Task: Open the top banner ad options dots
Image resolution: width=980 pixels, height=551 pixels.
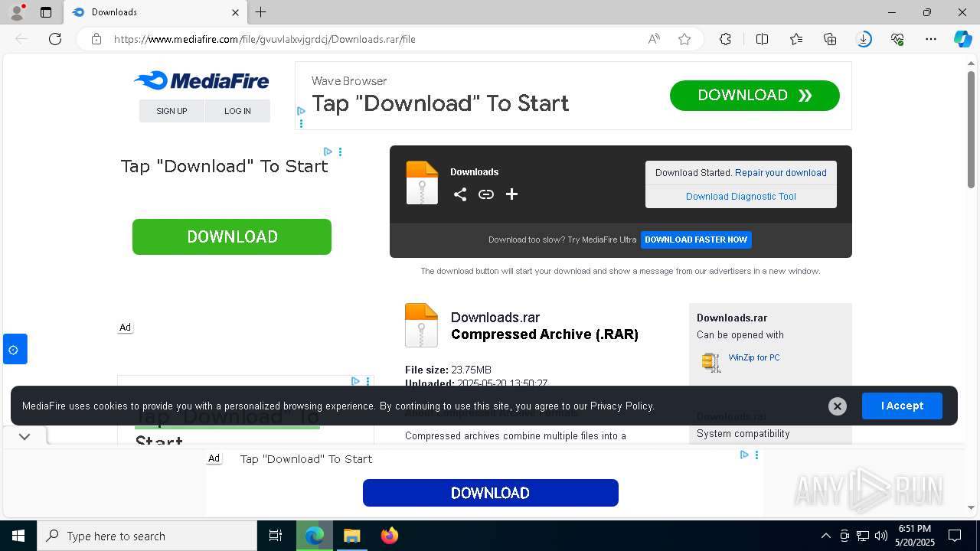Action: tap(301, 123)
